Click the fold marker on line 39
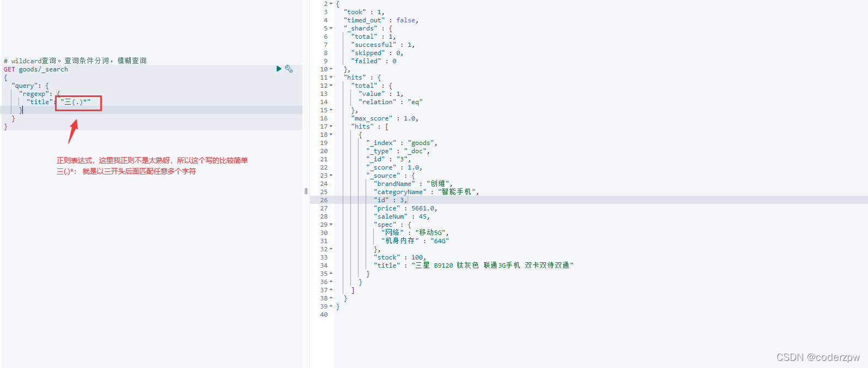Viewport: 868px width, 368px height. point(331,306)
